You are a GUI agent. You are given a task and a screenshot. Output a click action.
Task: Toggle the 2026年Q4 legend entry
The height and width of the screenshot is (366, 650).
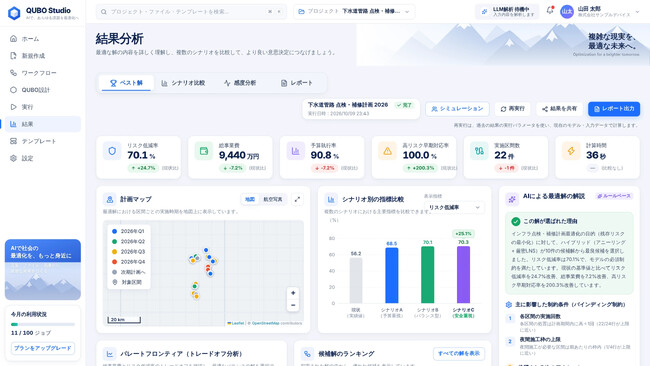[129, 262]
